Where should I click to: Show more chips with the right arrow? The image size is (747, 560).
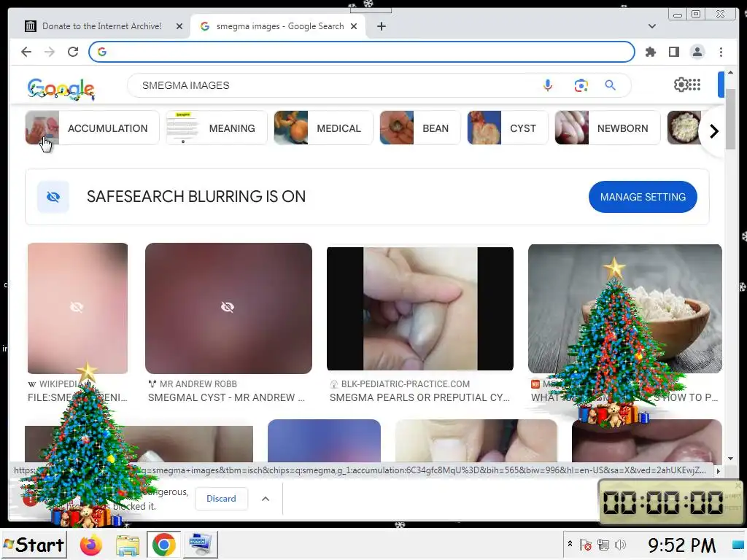point(713,131)
